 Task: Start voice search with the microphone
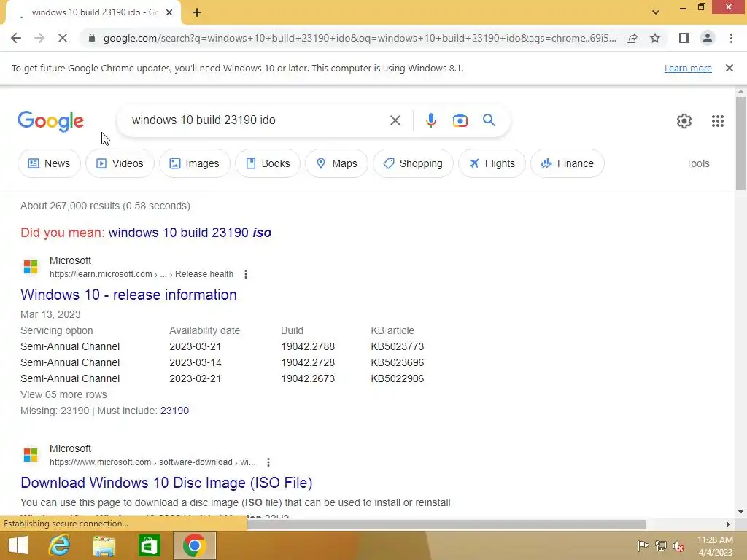430,120
